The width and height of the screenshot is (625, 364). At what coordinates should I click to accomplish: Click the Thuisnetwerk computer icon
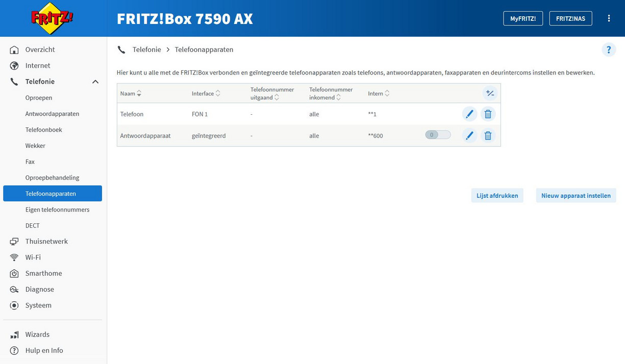coord(14,242)
